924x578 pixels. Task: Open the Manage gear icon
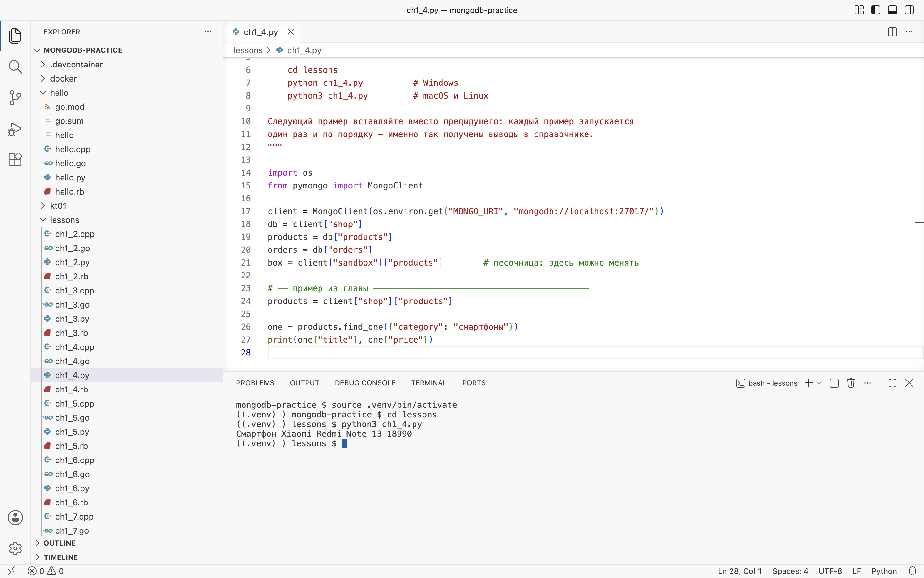[15, 548]
